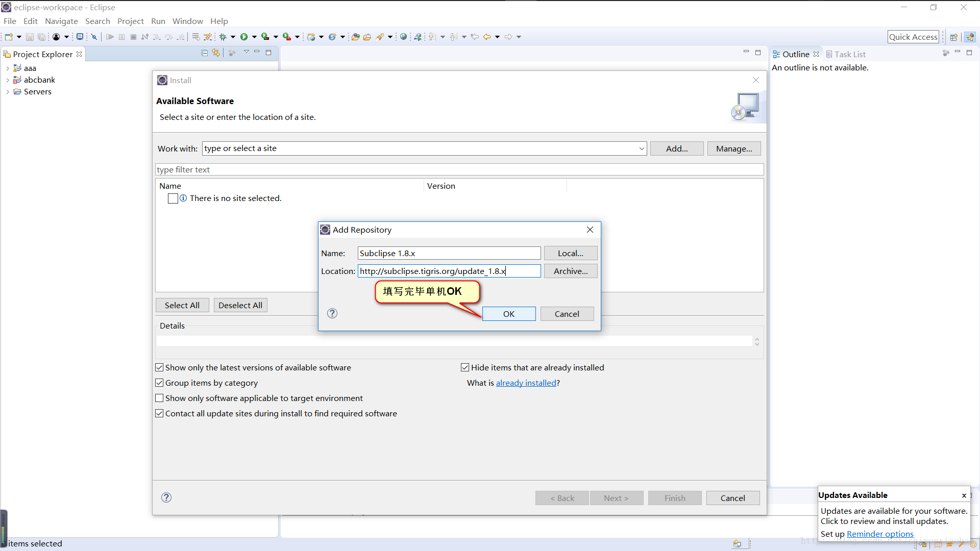Open the 'already installed' link

coord(526,383)
